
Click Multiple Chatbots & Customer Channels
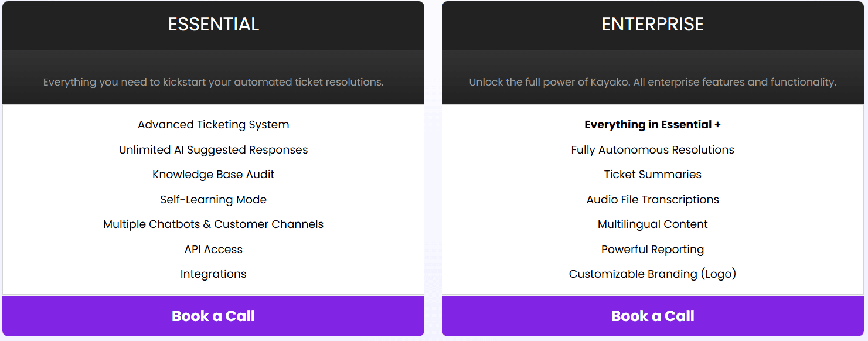pyautogui.click(x=213, y=224)
